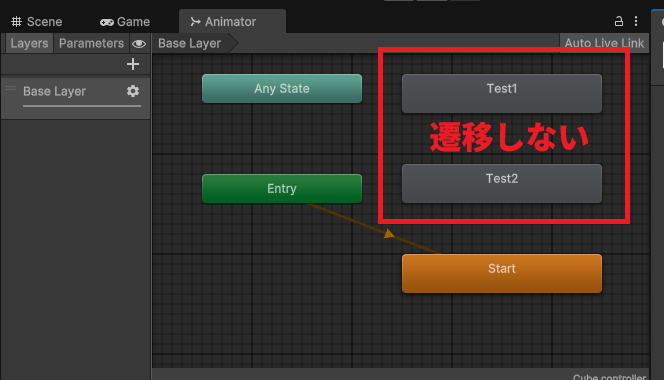Switch to the Scene tab
Screen dimensions: 664x380
[x=37, y=22]
